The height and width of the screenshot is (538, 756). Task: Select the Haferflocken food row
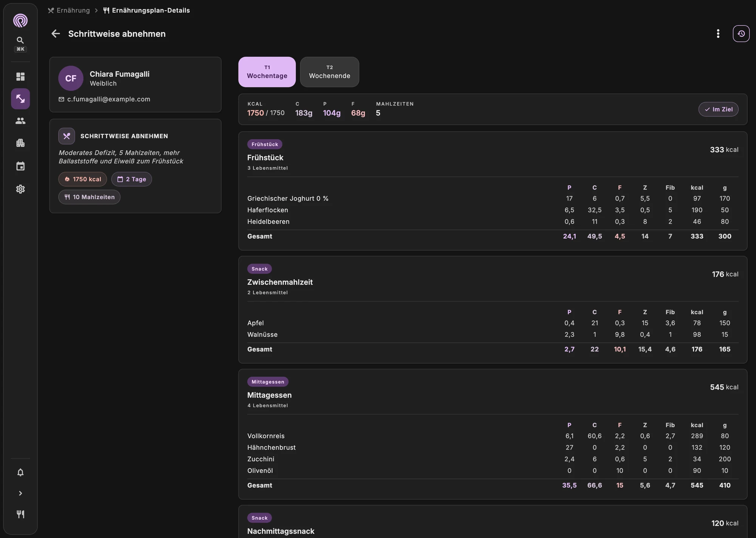[x=493, y=210]
